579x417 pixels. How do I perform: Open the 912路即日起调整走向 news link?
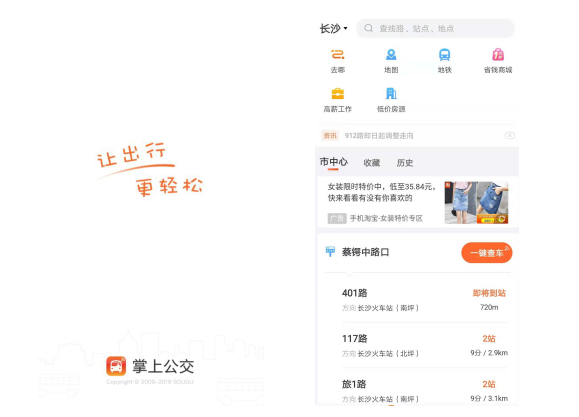pos(379,136)
